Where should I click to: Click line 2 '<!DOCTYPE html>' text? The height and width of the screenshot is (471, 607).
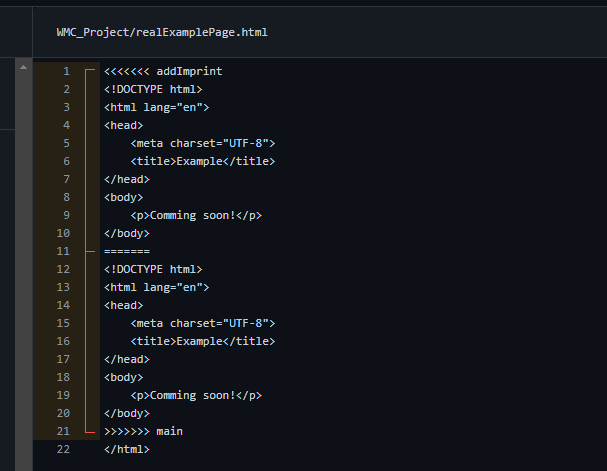pos(153,89)
